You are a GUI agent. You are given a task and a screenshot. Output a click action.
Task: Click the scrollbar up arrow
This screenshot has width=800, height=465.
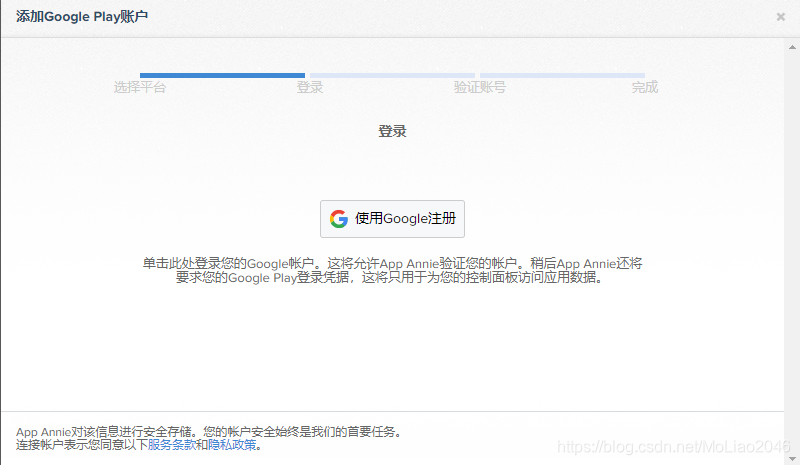pos(792,47)
